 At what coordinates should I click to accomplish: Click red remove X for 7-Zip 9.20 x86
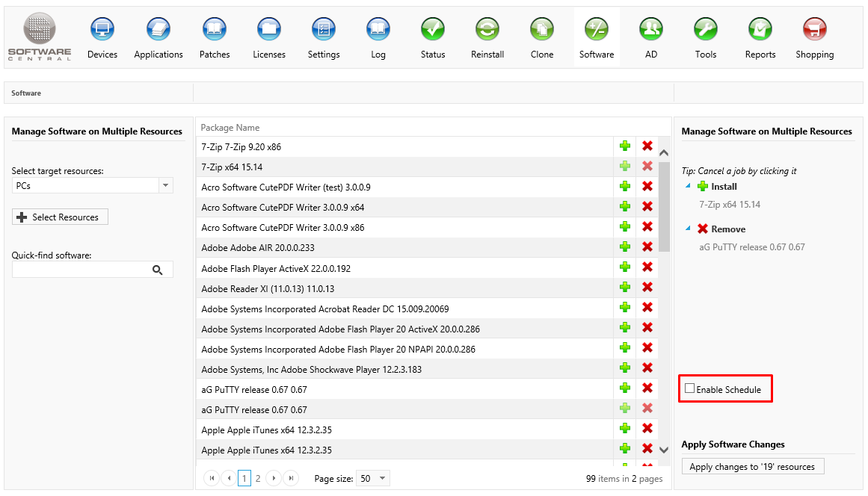[x=647, y=146]
